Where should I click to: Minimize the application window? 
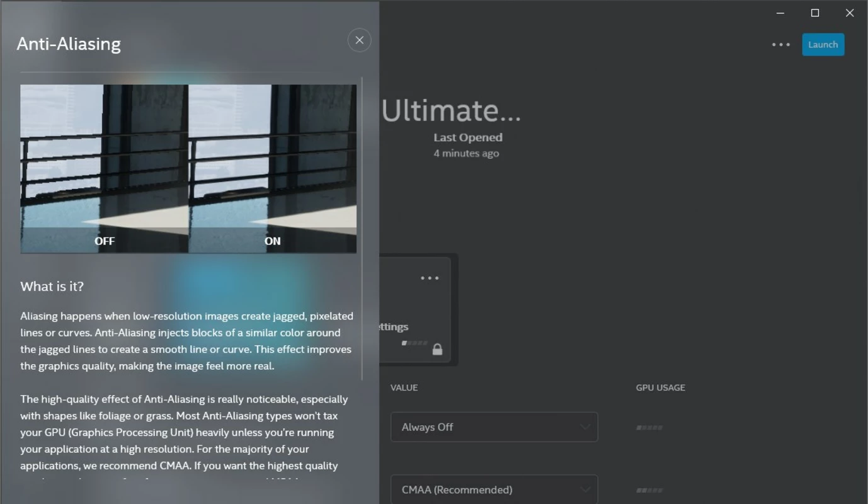pos(780,13)
